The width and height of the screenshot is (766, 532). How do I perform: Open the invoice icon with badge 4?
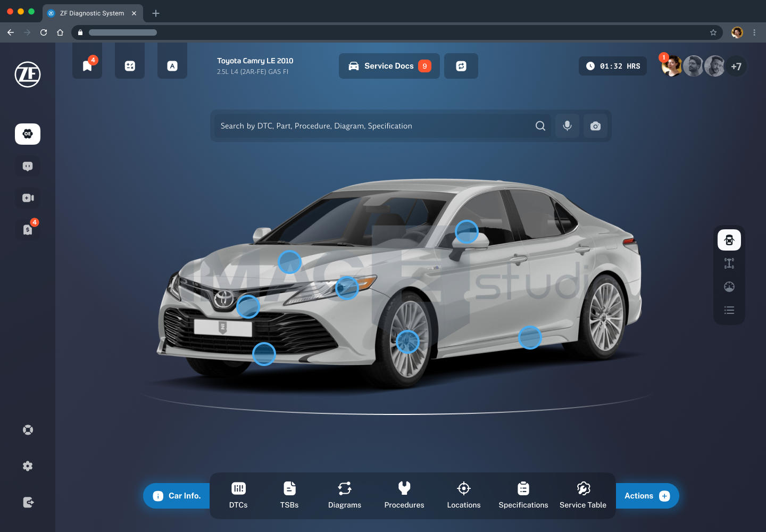pyautogui.click(x=28, y=229)
